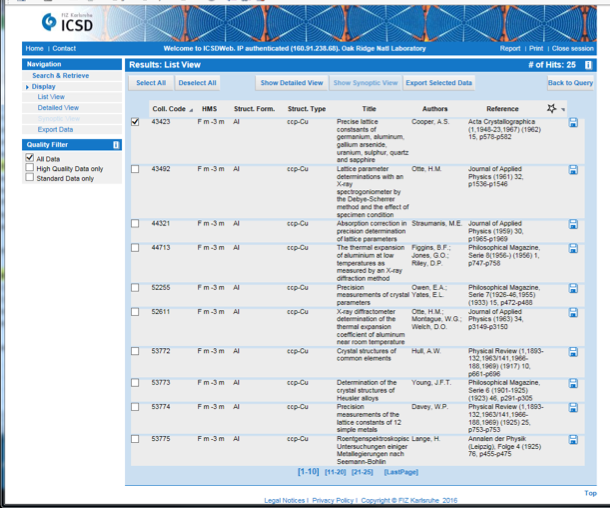Enable the High Quality Data only checkbox
Image resolution: width=610 pixels, height=508 pixels.
pos(29,169)
